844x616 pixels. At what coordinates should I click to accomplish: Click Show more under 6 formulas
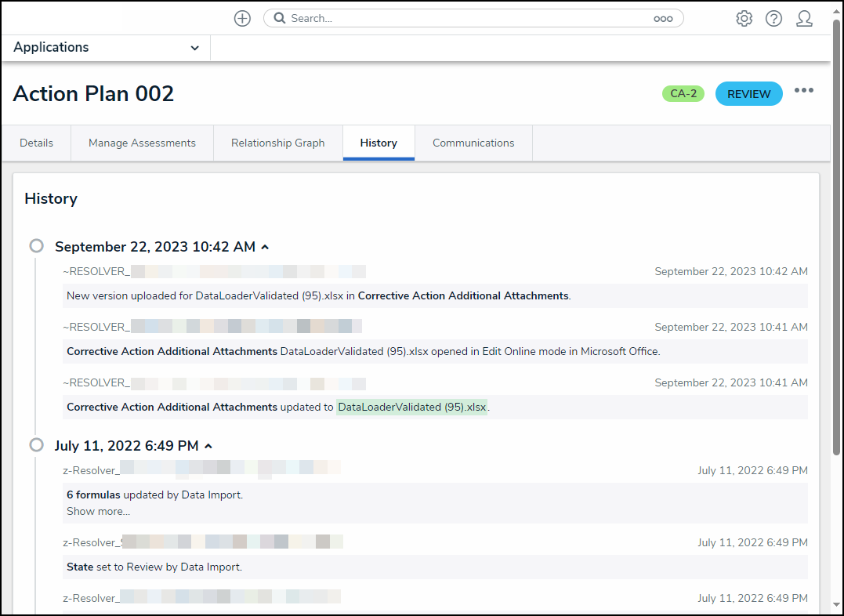[x=98, y=512]
